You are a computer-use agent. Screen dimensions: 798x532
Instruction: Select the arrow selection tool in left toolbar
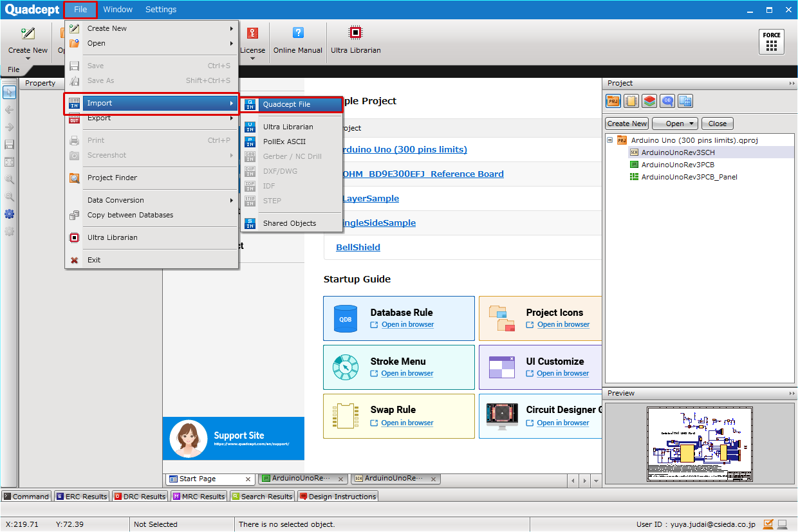(9, 93)
